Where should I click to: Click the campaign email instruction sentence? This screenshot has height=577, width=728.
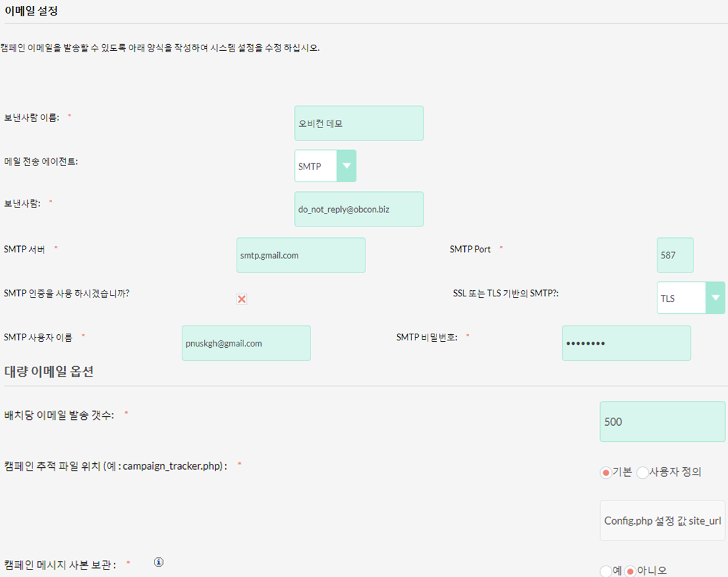[x=160, y=48]
